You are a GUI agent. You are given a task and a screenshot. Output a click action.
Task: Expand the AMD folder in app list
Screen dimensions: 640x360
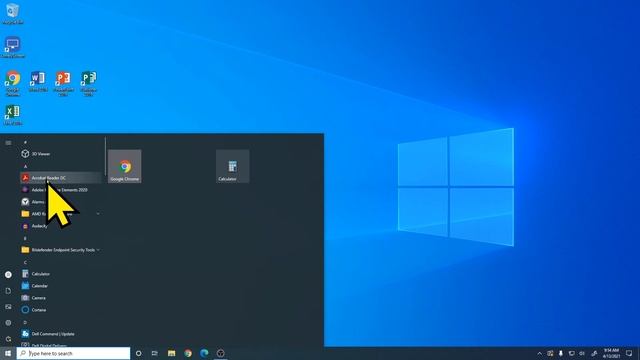(61, 214)
